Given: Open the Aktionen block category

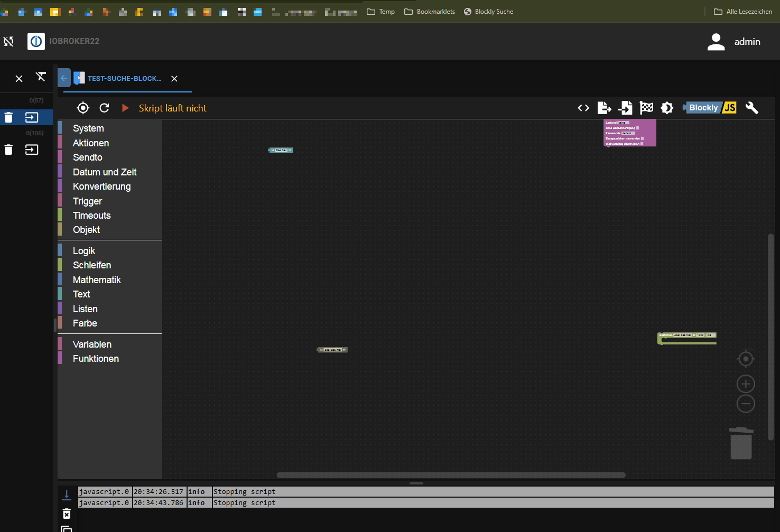Looking at the screenshot, I should coord(110,143).
